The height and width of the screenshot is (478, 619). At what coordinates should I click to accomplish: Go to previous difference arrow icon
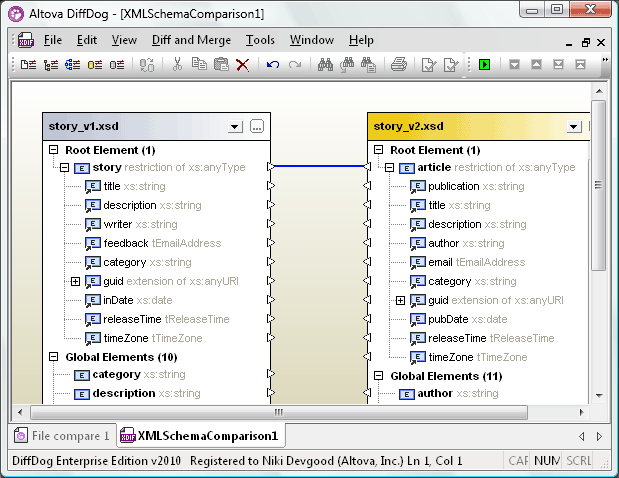(536, 64)
